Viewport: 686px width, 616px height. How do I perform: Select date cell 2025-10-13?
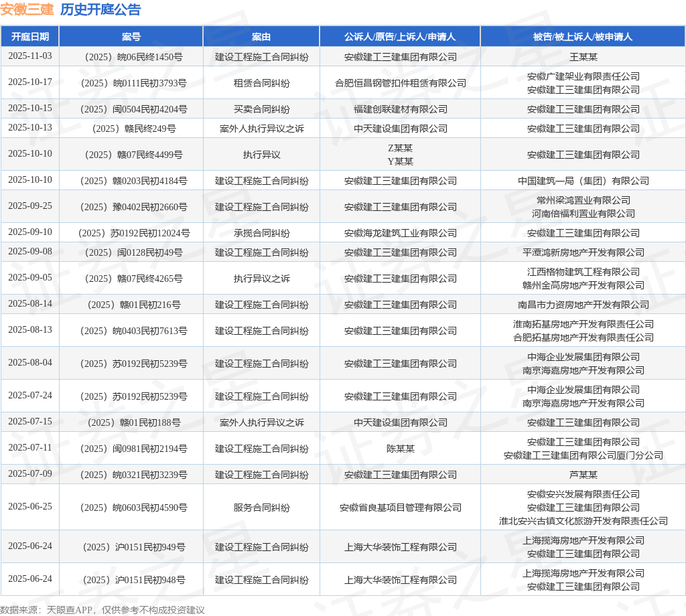tap(29, 128)
